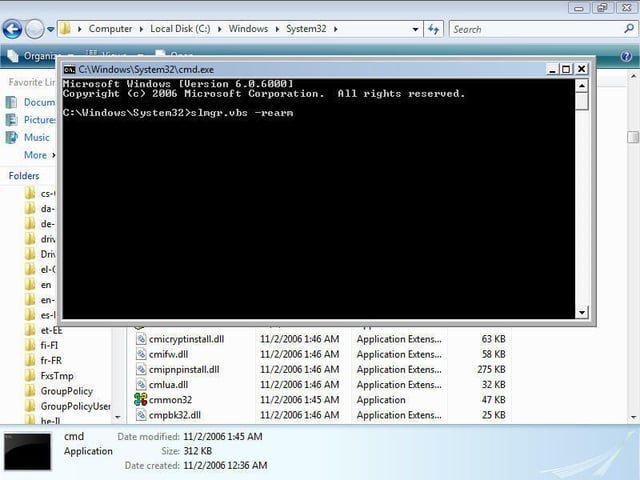The height and width of the screenshot is (480, 640).
Task: Select Computer in the address breadcrumb
Action: [110, 29]
